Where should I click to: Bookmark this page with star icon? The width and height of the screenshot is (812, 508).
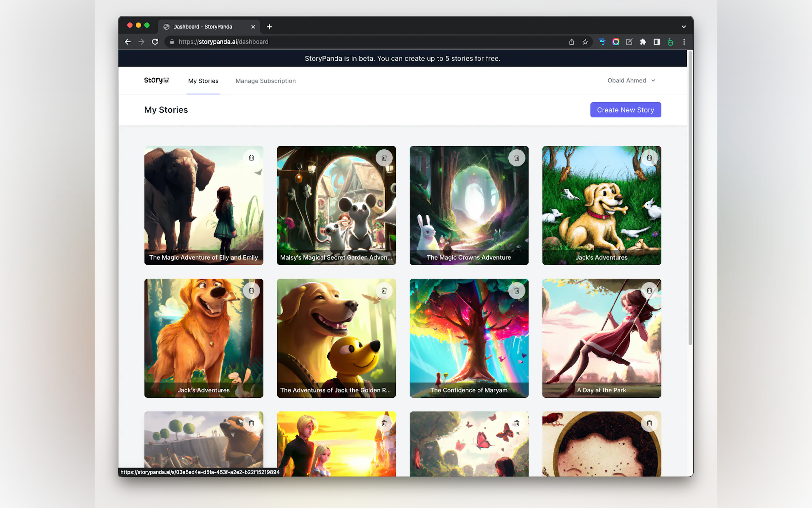585,42
